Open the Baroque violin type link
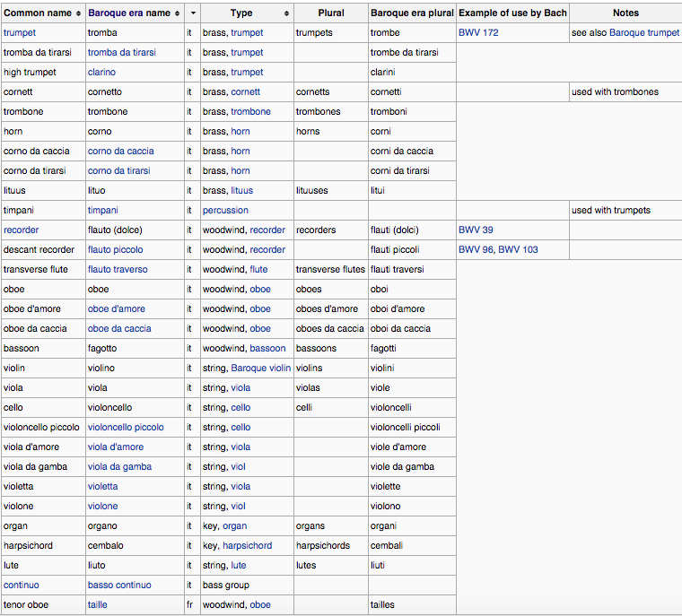The image size is (682, 616). pos(260,369)
